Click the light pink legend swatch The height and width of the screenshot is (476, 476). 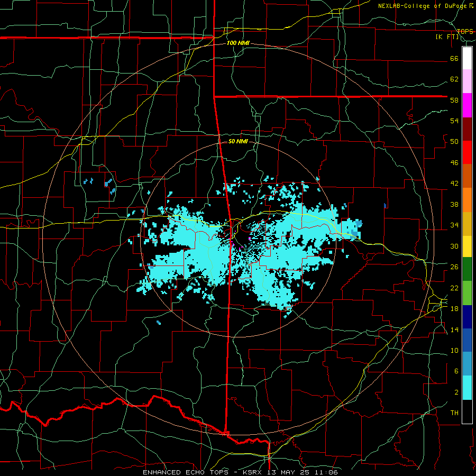point(467,81)
